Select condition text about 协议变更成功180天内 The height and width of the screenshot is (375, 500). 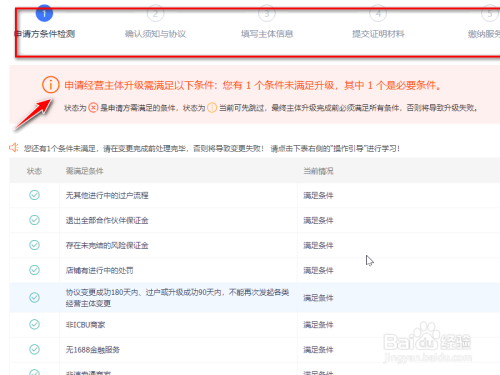click(177, 298)
